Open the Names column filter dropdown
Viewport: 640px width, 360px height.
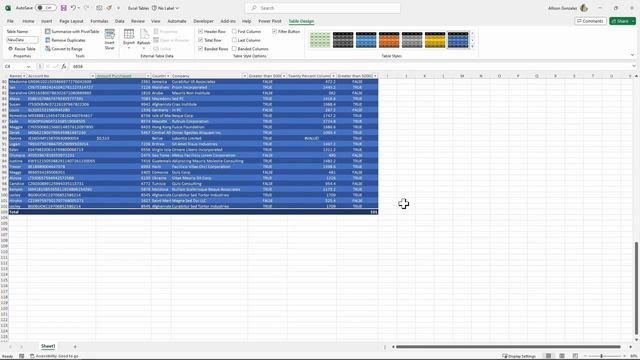coord(24,76)
